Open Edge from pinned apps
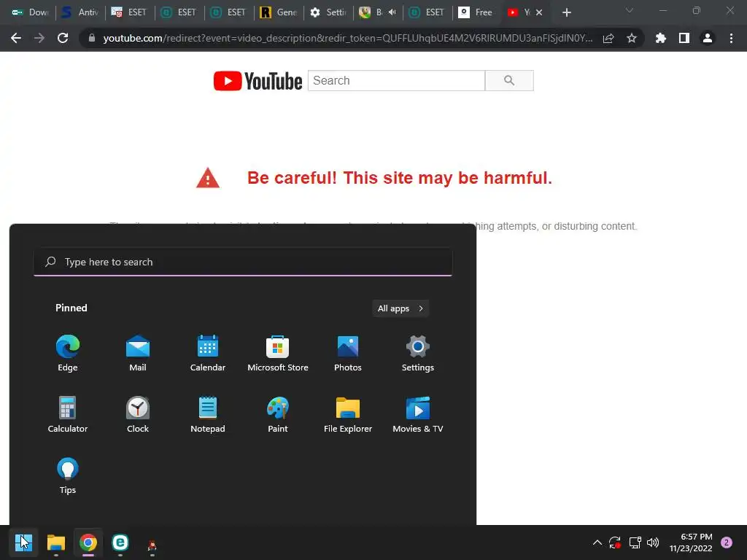747x560 pixels. (68, 353)
